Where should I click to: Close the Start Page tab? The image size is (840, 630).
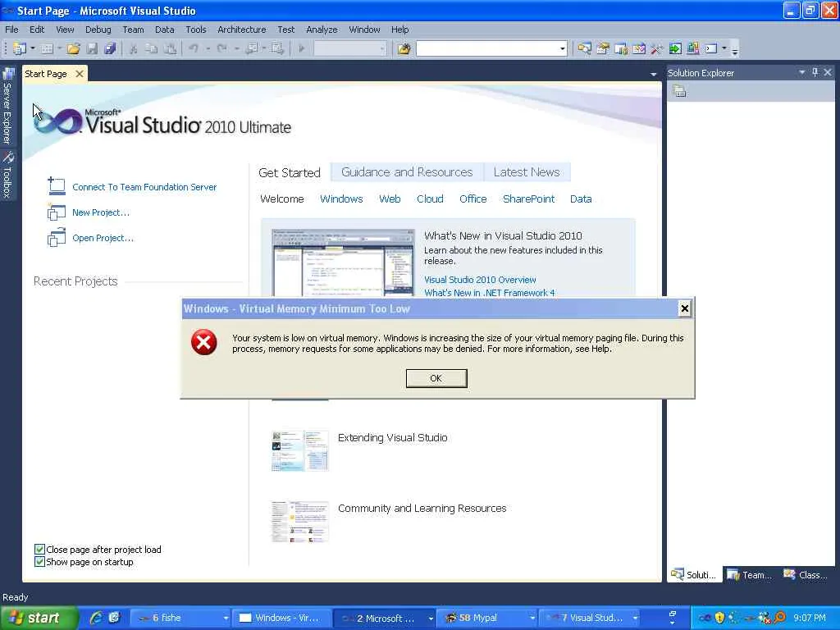80,73
